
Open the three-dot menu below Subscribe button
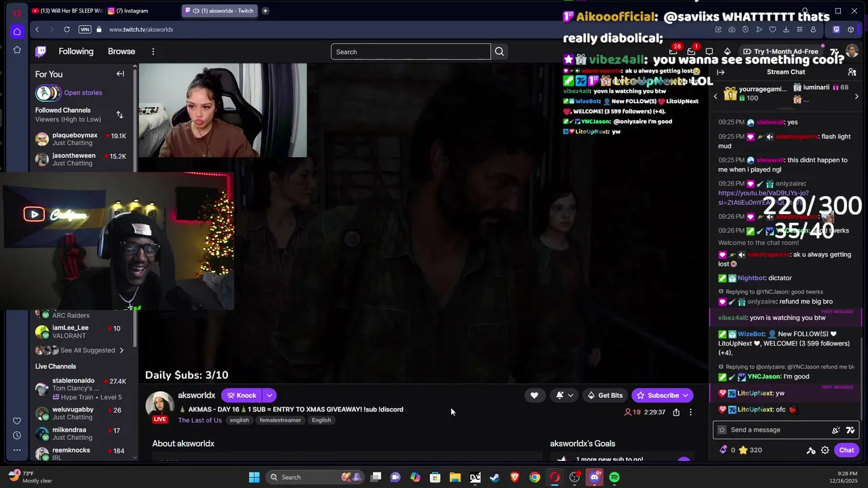690,412
